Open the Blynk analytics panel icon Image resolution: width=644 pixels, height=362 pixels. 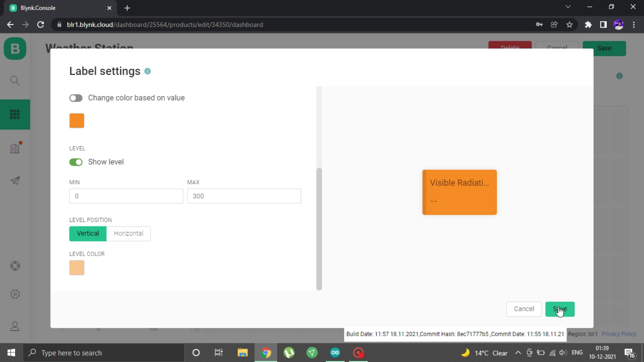pyautogui.click(x=15, y=148)
